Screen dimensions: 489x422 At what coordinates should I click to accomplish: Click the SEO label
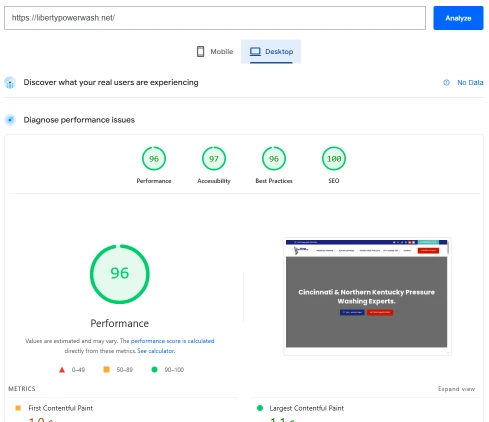pyautogui.click(x=334, y=181)
